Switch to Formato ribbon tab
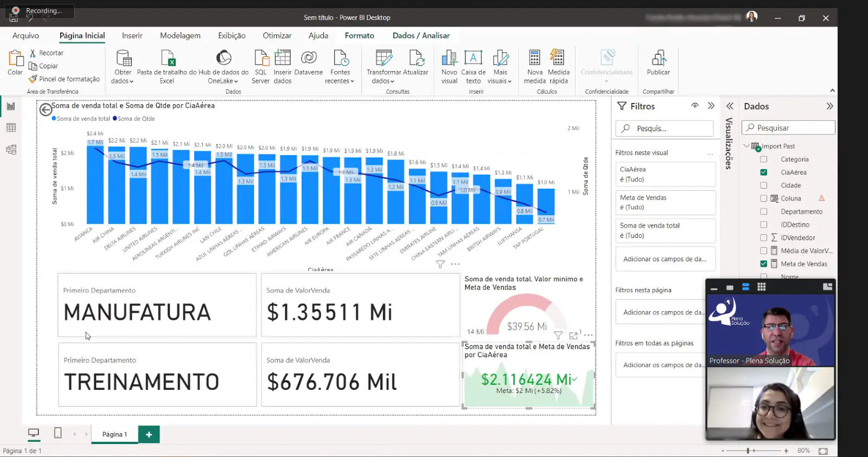Image resolution: width=868 pixels, height=457 pixels. coord(360,35)
